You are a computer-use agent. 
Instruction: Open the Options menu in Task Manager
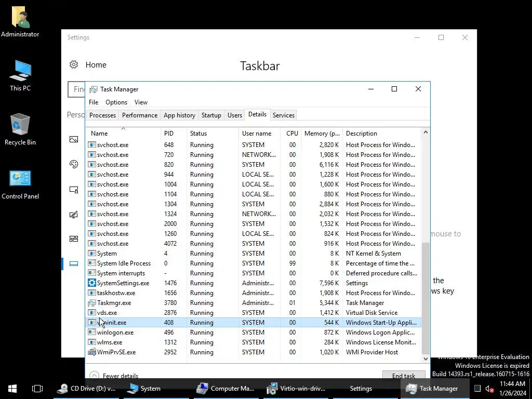[x=116, y=102]
